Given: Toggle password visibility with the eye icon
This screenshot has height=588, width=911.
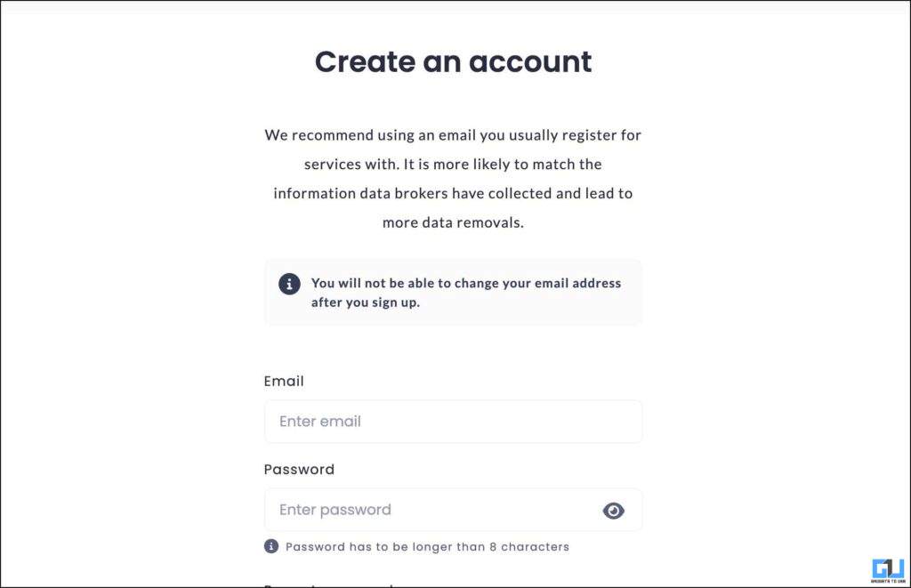Looking at the screenshot, I should click(x=614, y=510).
